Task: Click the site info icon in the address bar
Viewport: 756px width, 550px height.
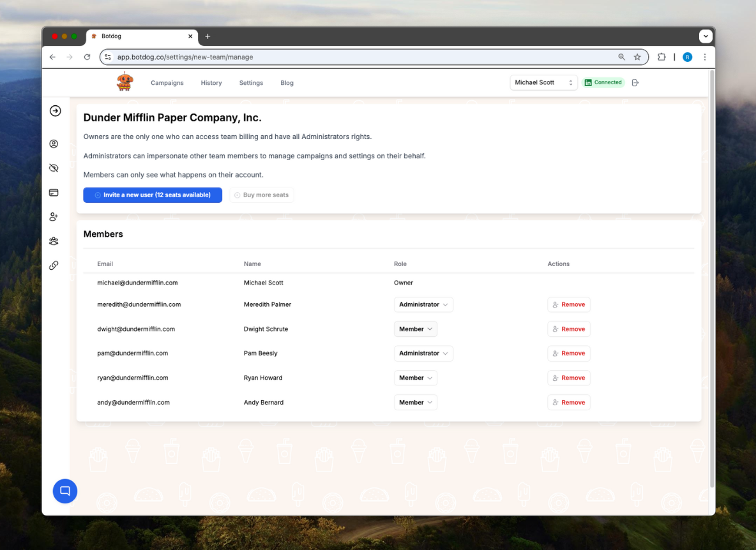Action: [x=108, y=57]
